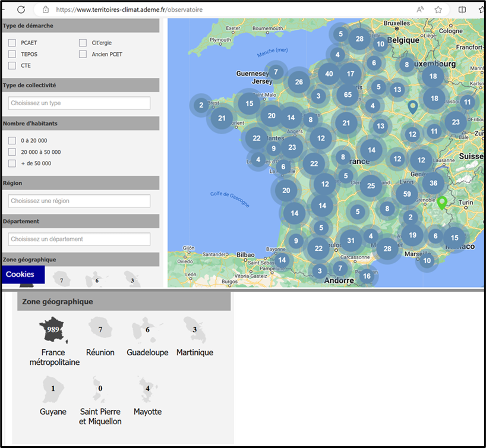Click map cluster marker 40

(329, 74)
